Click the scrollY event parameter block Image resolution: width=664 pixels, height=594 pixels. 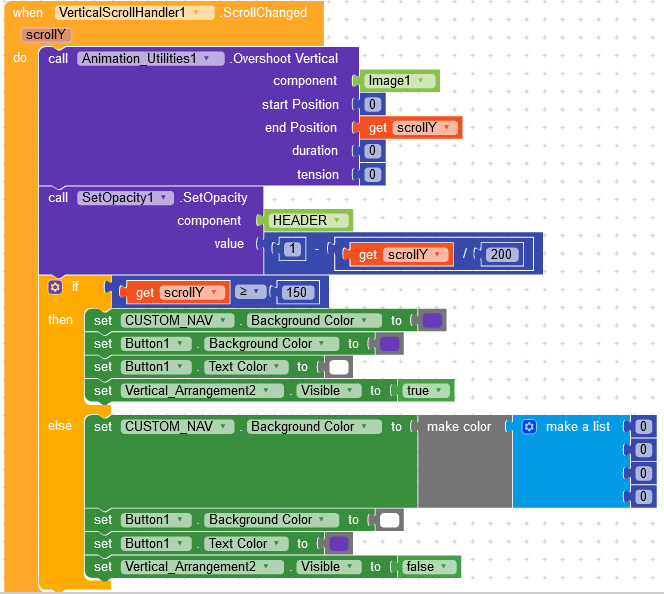pyautogui.click(x=46, y=35)
